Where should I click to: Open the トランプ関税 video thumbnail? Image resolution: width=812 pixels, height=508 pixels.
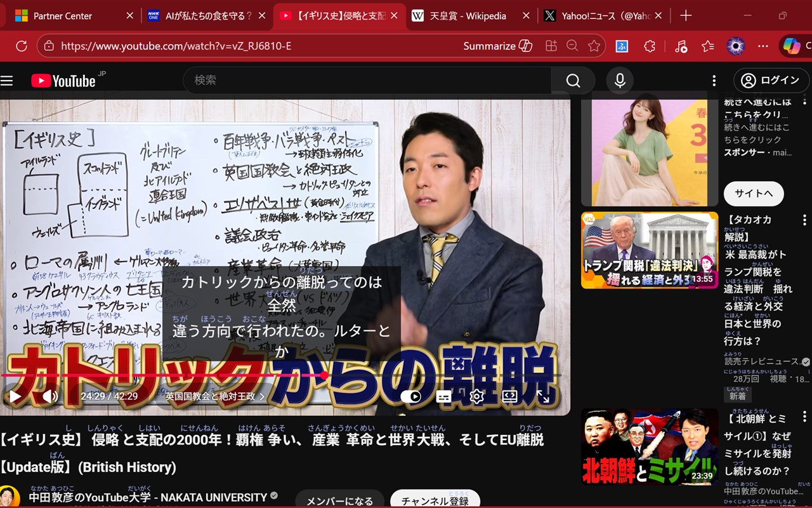(x=650, y=250)
